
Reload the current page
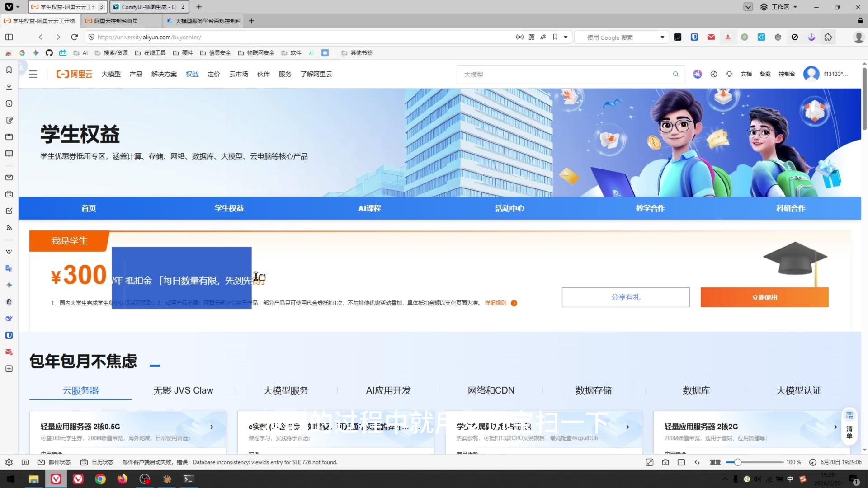point(75,37)
